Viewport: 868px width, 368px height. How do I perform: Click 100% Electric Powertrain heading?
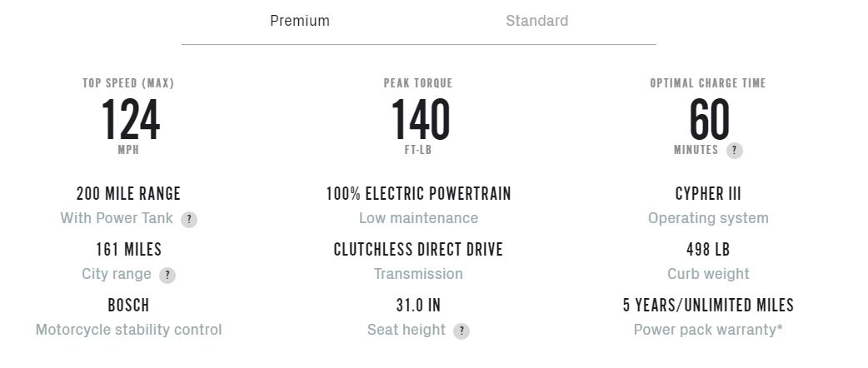pyautogui.click(x=418, y=194)
